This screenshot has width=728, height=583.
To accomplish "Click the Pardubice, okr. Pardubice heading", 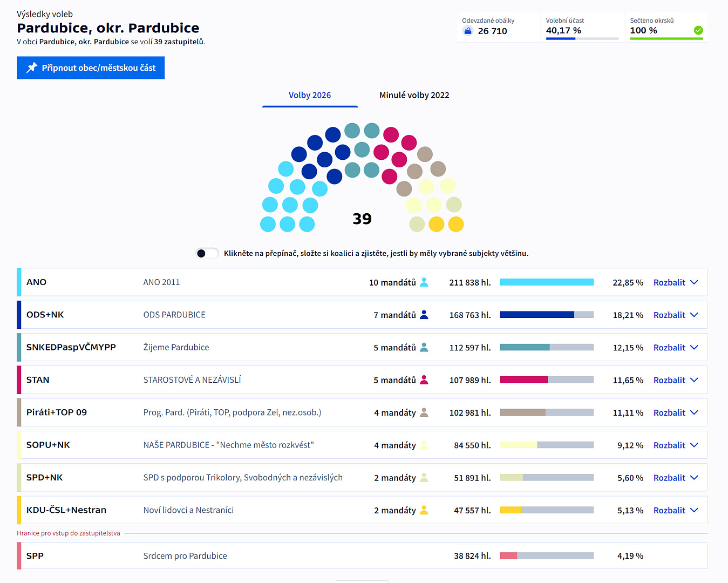I will [108, 28].
